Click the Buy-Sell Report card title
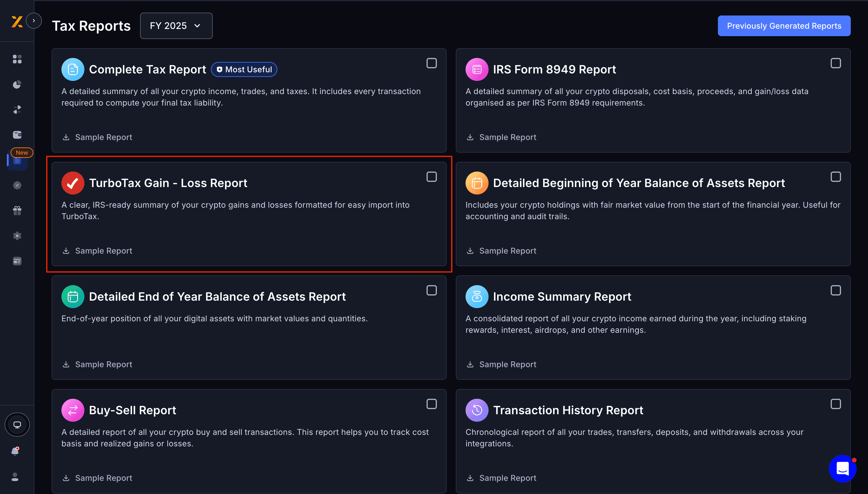This screenshot has height=494, width=868. (132, 410)
